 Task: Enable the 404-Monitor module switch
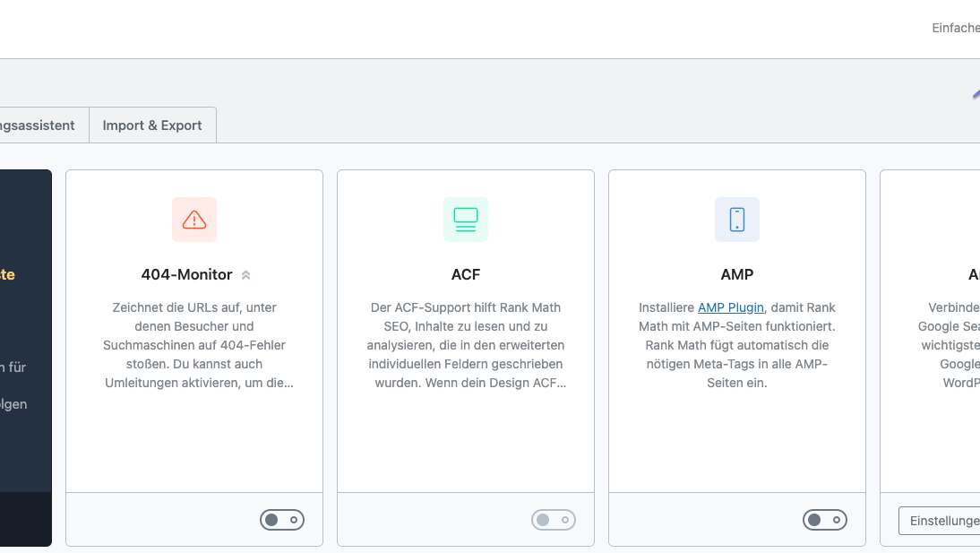pyautogui.click(x=282, y=520)
